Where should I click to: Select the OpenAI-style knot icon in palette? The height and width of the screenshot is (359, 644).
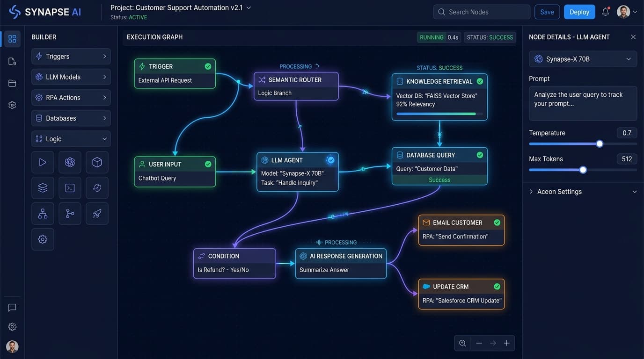pyautogui.click(x=70, y=162)
